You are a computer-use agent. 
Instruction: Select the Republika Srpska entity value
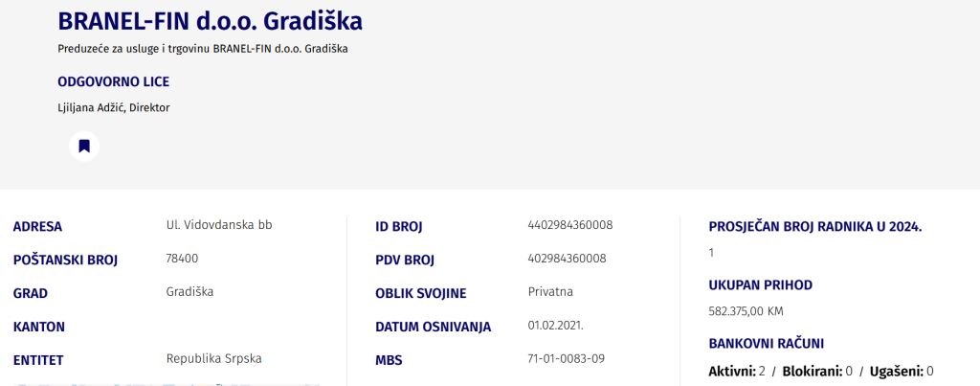pos(213,358)
